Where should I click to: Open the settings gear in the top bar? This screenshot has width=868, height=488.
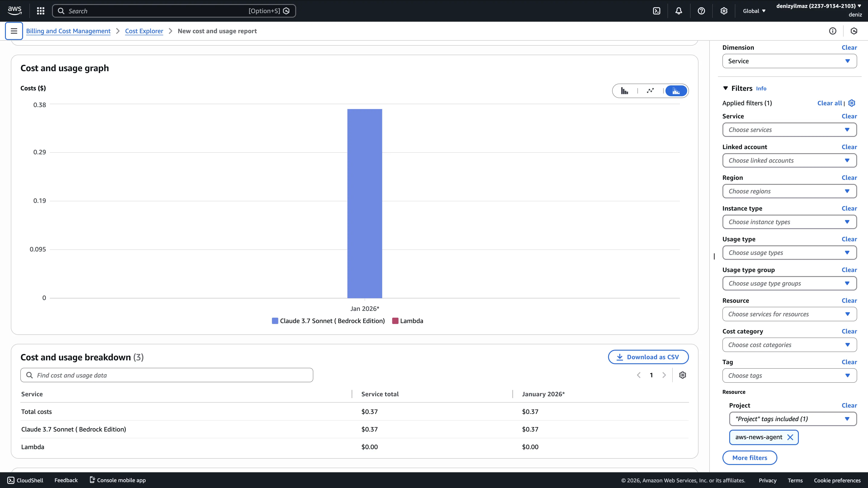coord(724,11)
